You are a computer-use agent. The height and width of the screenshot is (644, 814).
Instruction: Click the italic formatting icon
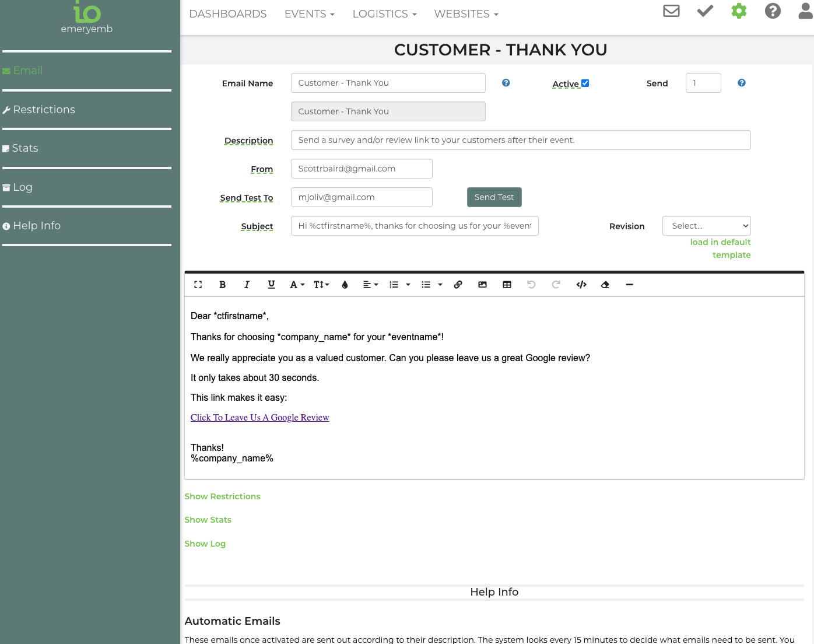tap(247, 285)
